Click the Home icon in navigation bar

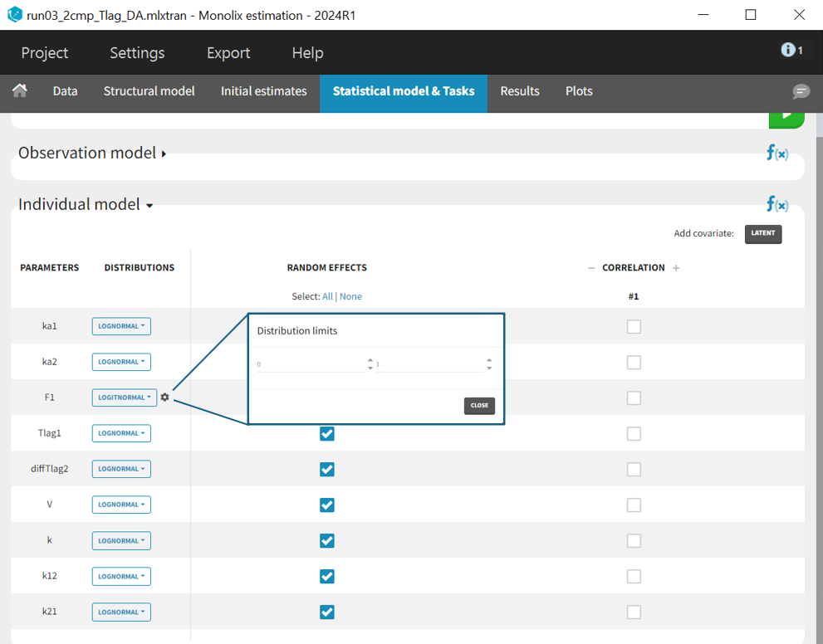(x=20, y=91)
